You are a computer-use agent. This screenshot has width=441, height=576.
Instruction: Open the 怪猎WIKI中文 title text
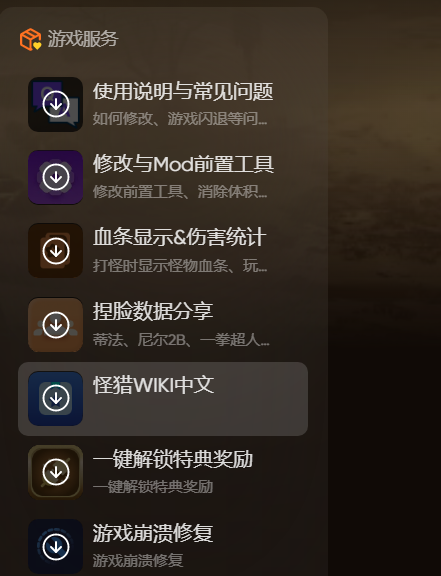coord(153,385)
